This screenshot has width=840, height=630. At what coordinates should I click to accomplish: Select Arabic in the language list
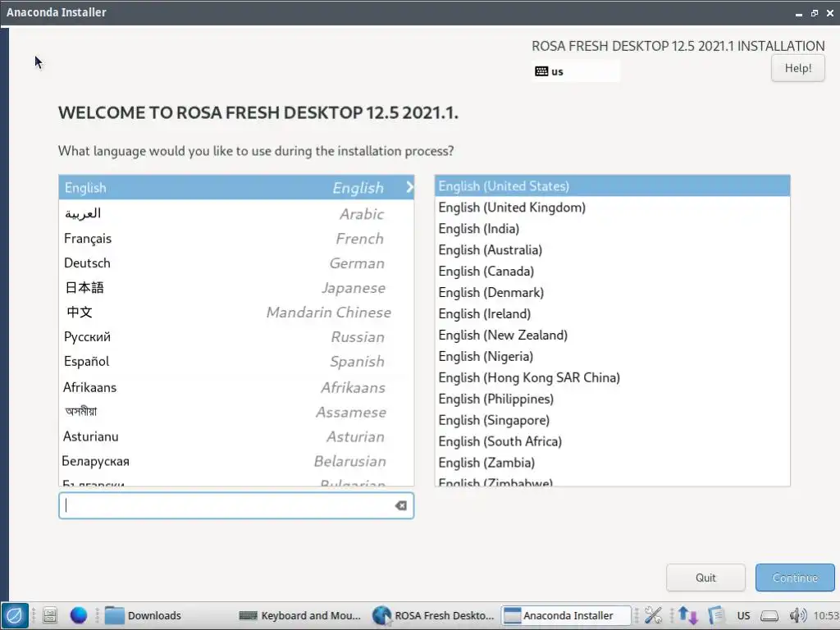(236, 213)
